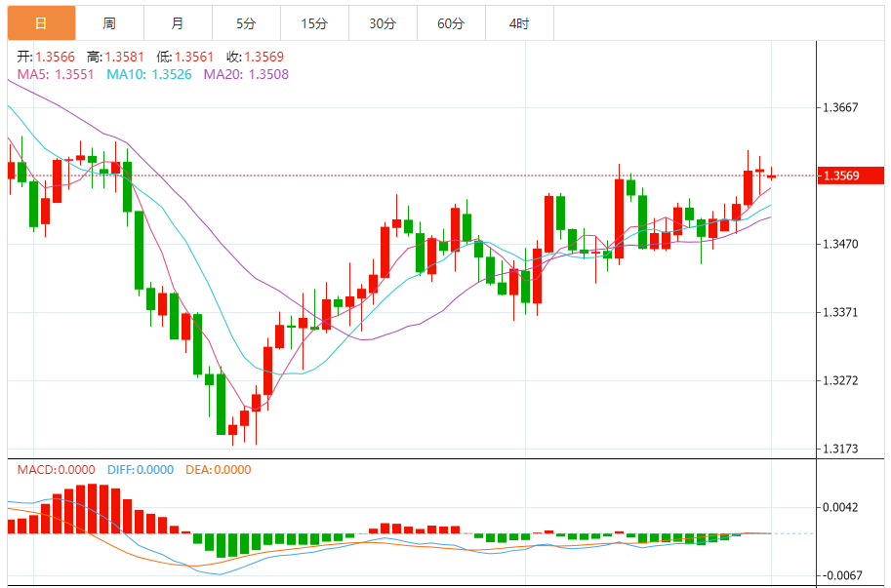Click the 低:1.3561 low price text
This screenshot has height=588, width=891.
[x=184, y=57]
